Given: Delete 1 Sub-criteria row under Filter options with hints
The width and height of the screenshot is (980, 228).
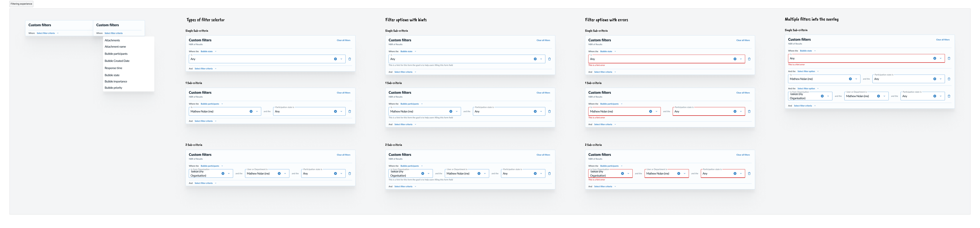Looking at the screenshot, I should pyautogui.click(x=549, y=111).
